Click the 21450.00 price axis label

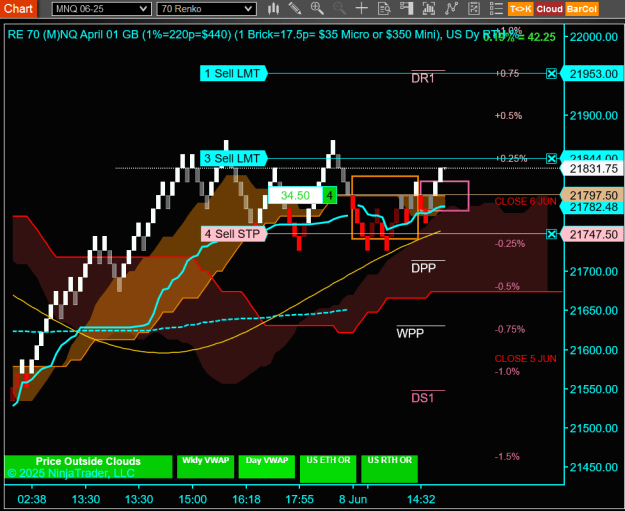coord(594,467)
